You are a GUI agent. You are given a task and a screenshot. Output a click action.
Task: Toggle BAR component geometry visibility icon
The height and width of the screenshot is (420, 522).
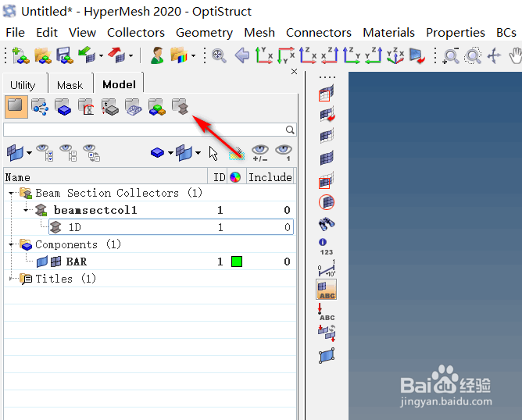pos(42,262)
